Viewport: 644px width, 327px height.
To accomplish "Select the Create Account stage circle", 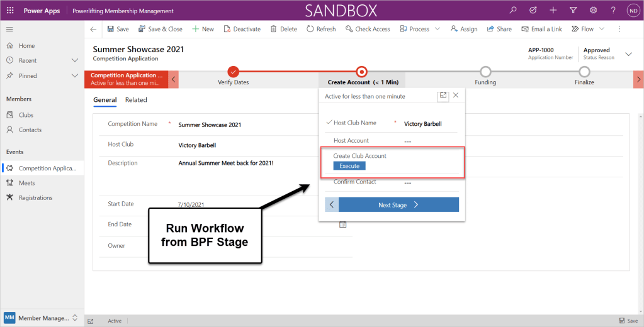I will coord(361,72).
